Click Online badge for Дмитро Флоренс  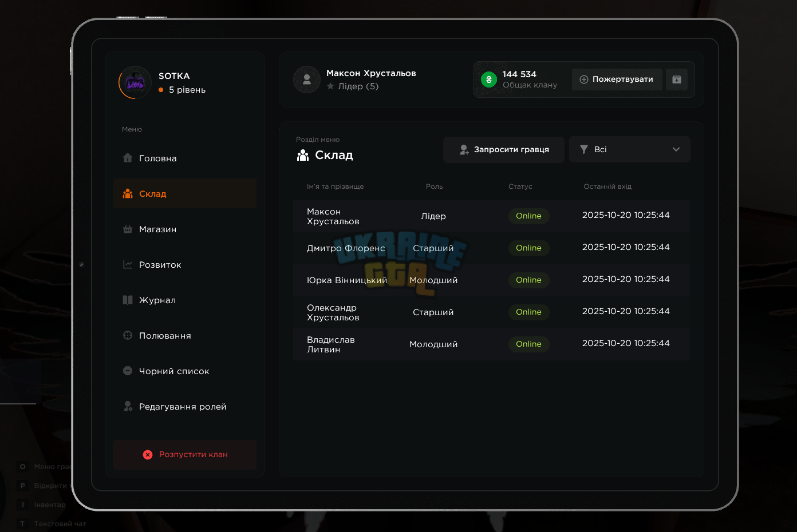click(528, 248)
